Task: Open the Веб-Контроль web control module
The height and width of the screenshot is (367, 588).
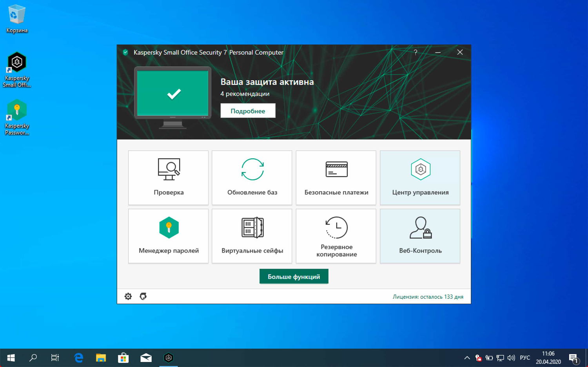Action: [420, 235]
